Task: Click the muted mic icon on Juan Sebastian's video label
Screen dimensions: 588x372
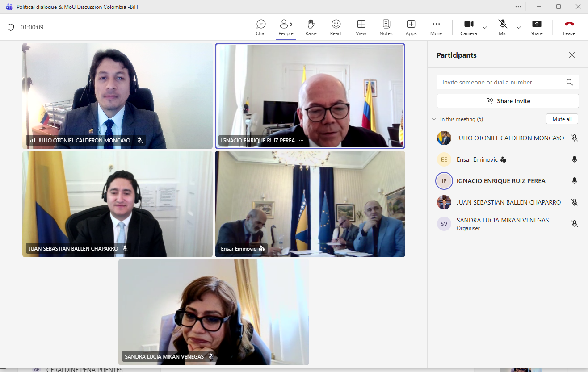Action: pos(125,248)
